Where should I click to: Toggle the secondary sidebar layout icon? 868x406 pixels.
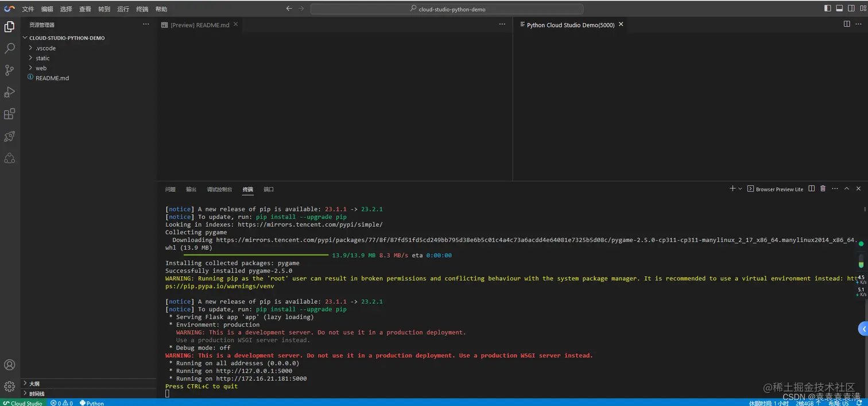[x=851, y=9]
